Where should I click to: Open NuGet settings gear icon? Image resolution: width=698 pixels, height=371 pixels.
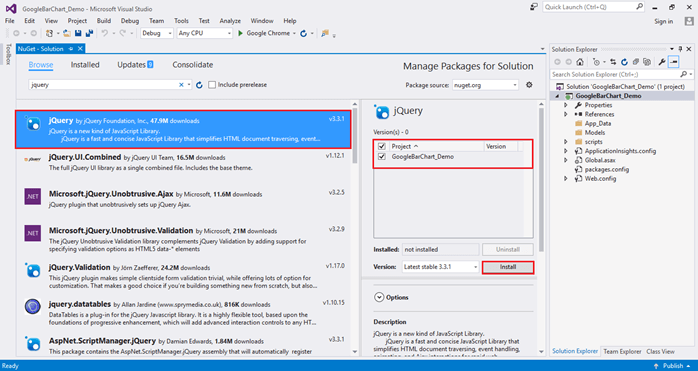529,85
